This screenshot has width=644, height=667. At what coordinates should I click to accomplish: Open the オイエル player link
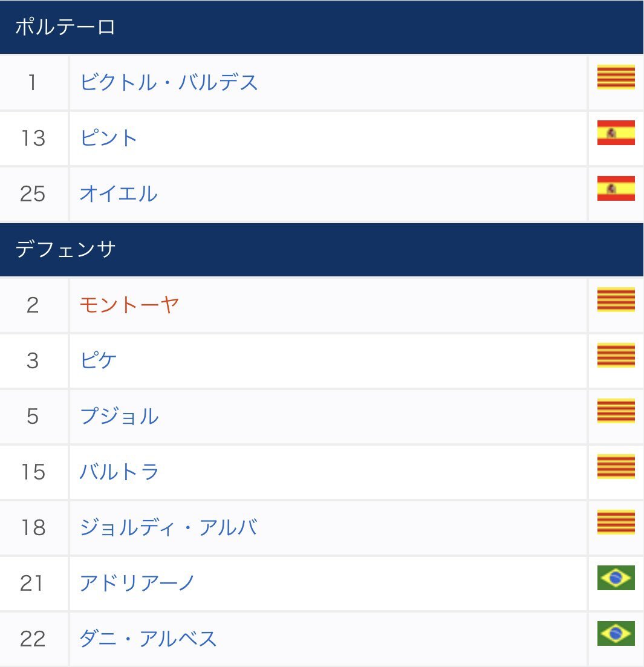click(x=119, y=194)
